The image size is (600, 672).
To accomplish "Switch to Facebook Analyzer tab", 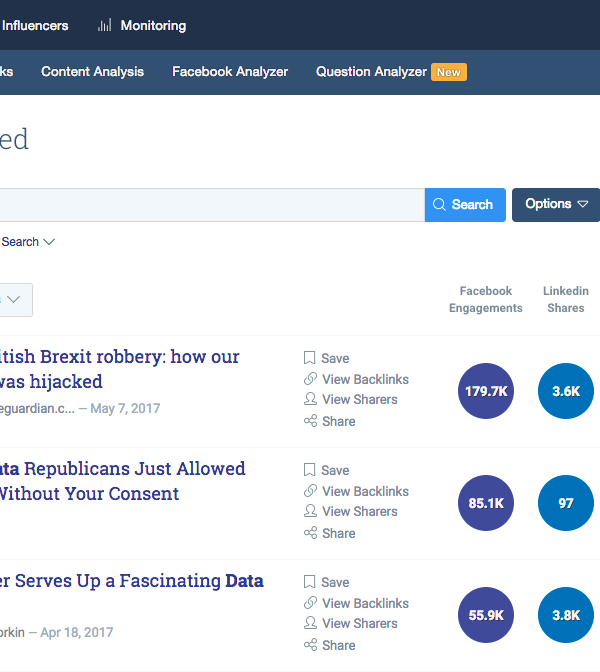I will [230, 72].
